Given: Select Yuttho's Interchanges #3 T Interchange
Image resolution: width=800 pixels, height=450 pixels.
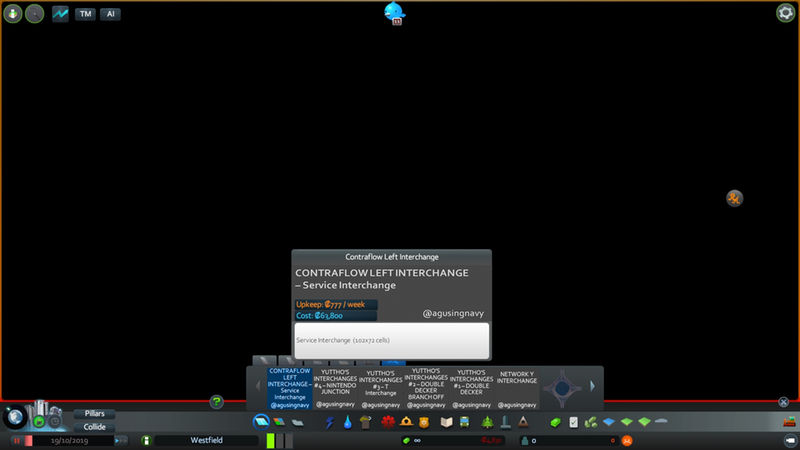Looking at the screenshot, I should pos(380,387).
